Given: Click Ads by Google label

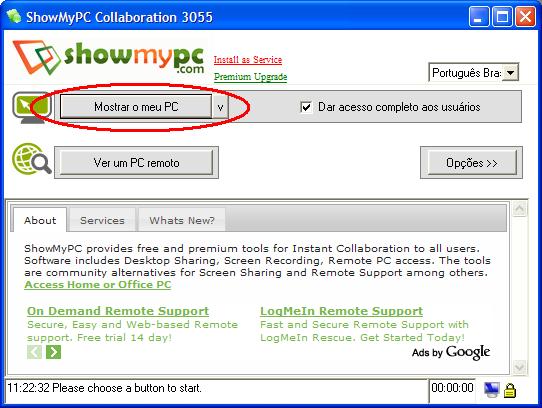Looking at the screenshot, I should click(x=451, y=352).
